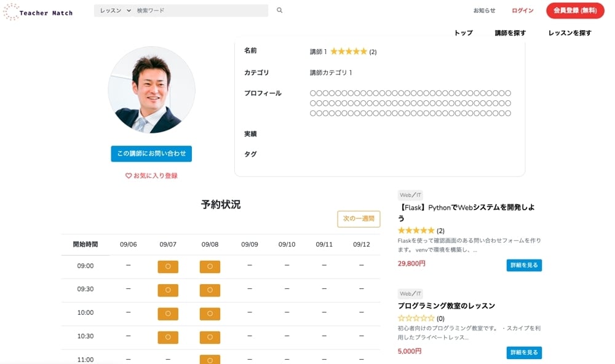615x364 pixels.
Task: Open the 【Flask】PythonでWebシステム lesson title
Action: coord(466,213)
